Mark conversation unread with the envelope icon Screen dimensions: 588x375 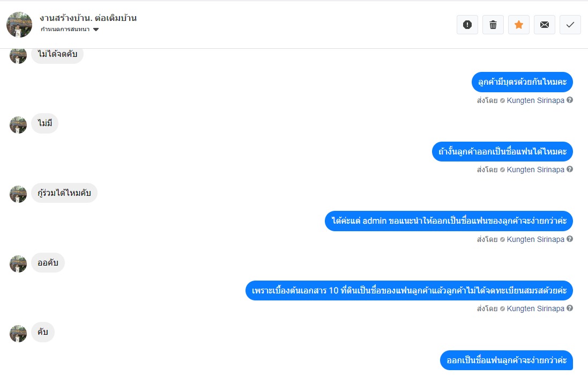click(545, 25)
